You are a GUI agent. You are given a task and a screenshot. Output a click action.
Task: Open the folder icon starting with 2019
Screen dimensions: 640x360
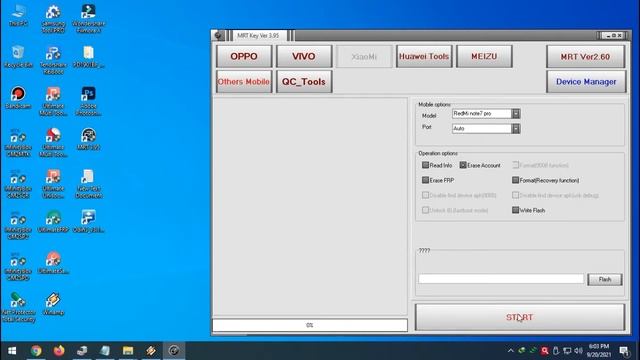tap(88, 56)
